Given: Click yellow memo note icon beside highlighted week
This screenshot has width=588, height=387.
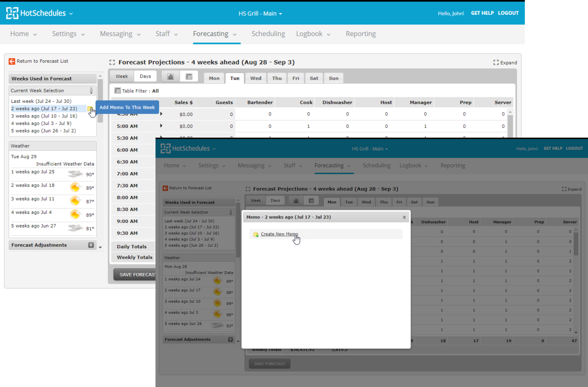Looking at the screenshot, I should (89, 108).
